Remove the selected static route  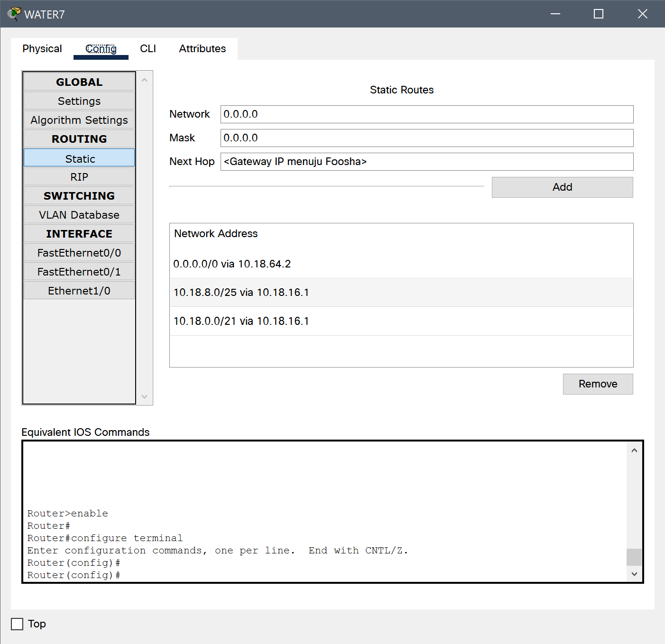pyautogui.click(x=598, y=384)
